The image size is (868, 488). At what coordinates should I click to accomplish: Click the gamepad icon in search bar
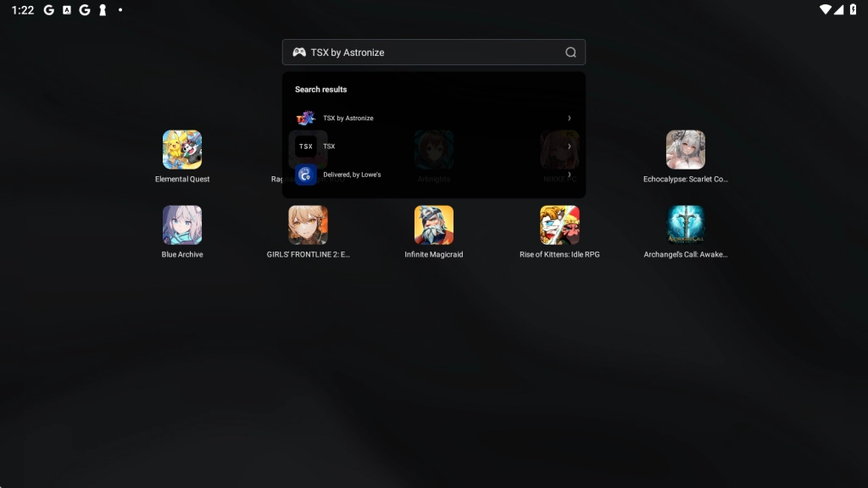tap(299, 52)
